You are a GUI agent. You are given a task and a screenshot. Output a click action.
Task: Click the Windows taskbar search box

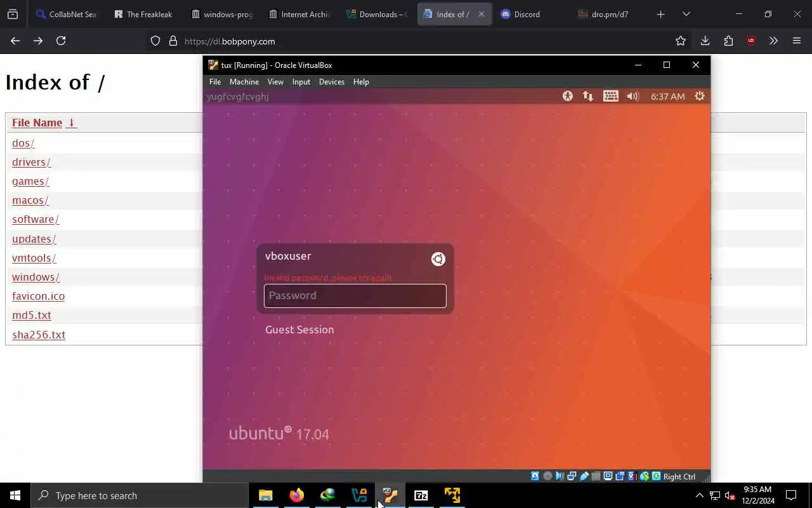coord(140,495)
